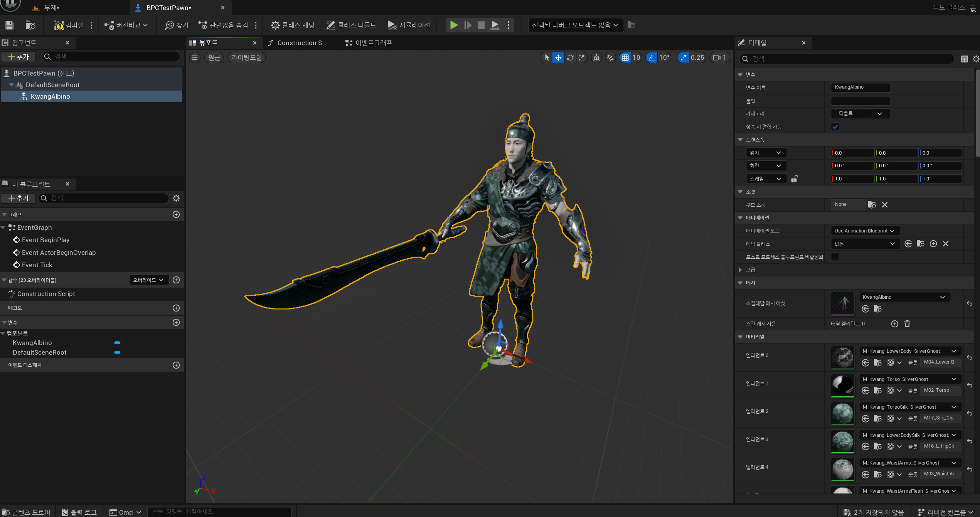Collapse DefaultSceneRoot in component tree
This screenshot has width=980, height=517.
pyautogui.click(x=12, y=85)
